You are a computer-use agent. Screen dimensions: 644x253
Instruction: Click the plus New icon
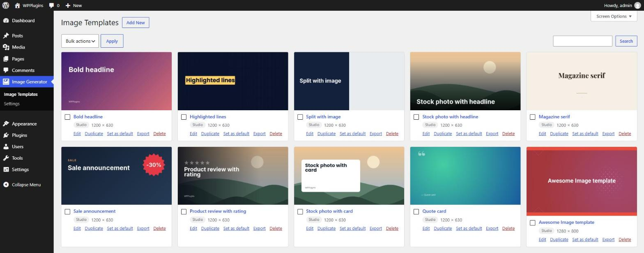[x=68, y=5]
